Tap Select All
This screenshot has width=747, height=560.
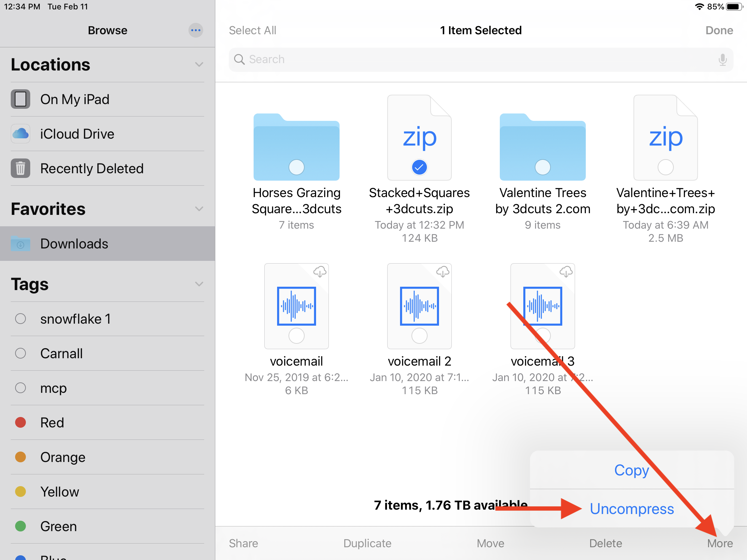(x=252, y=30)
